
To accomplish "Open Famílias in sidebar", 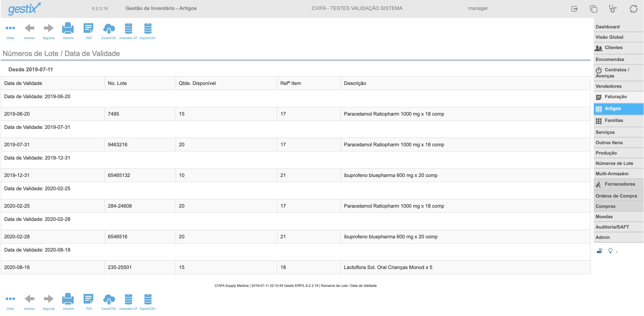I will tap(618, 121).
